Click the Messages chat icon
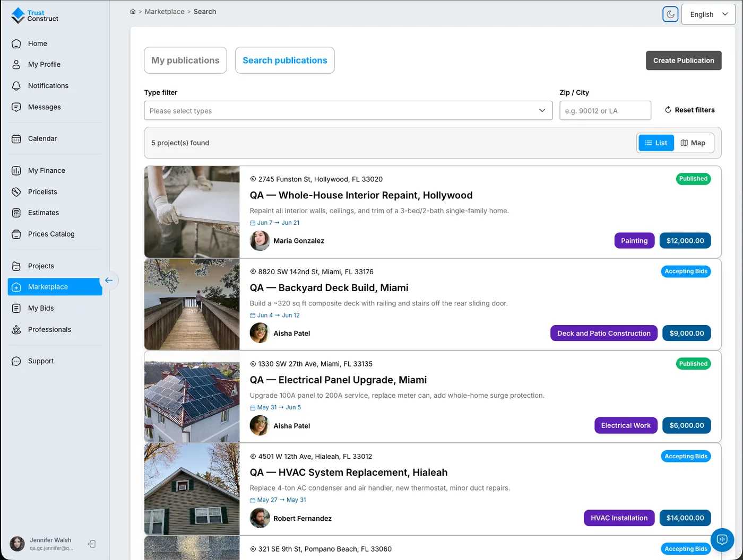743x560 pixels. pyautogui.click(x=16, y=107)
